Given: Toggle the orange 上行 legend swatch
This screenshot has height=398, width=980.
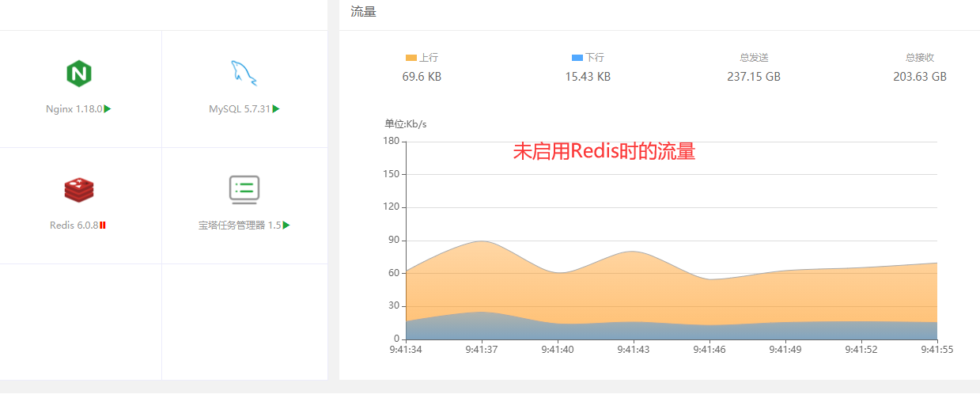Looking at the screenshot, I should tap(411, 58).
